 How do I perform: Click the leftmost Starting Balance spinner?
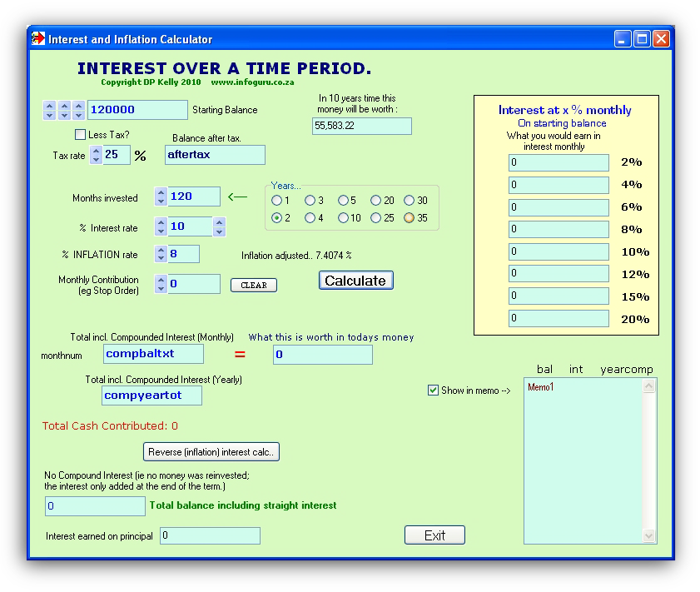pos(49,110)
